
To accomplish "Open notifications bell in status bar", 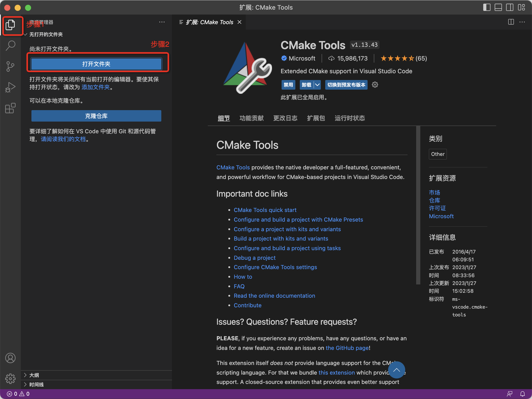I will point(522,394).
